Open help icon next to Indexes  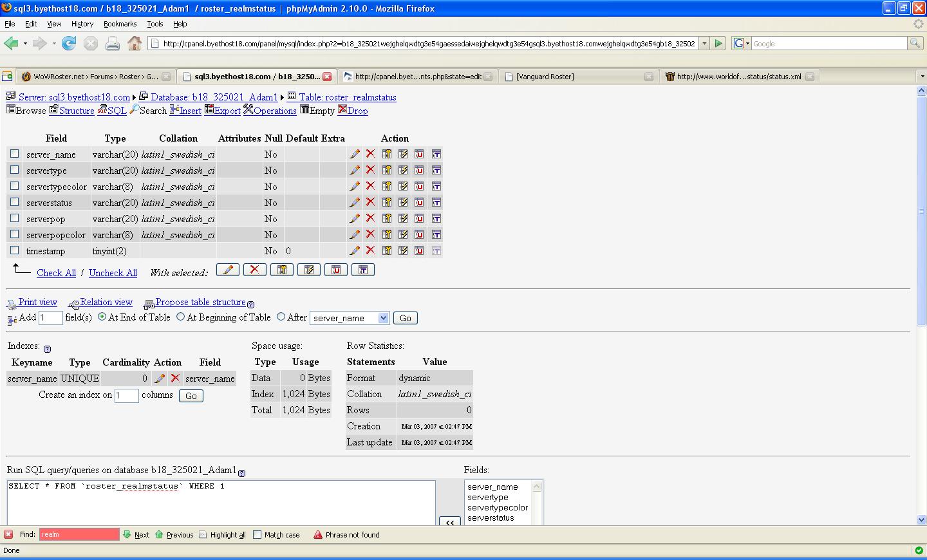tap(48, 349)
